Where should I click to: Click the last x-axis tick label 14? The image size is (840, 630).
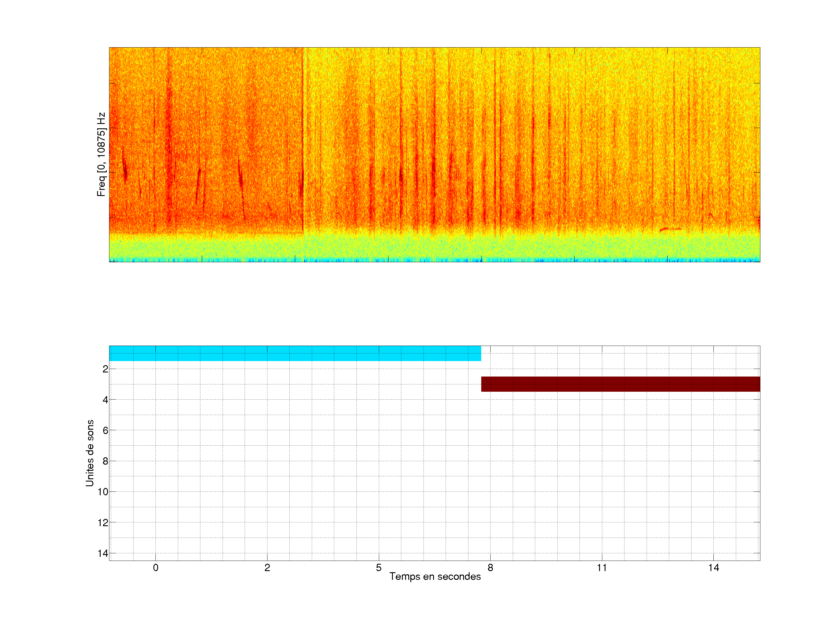point(713,568)
